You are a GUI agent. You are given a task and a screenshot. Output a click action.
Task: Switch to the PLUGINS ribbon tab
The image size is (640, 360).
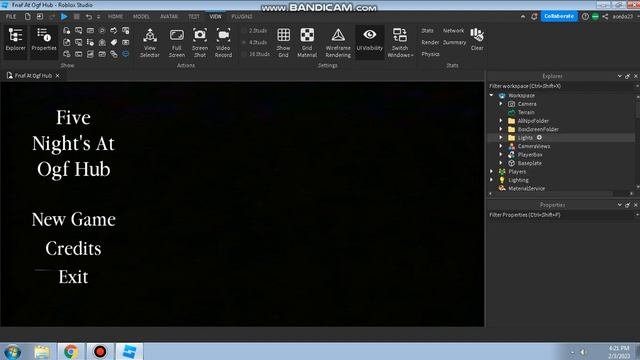[242, 17]
